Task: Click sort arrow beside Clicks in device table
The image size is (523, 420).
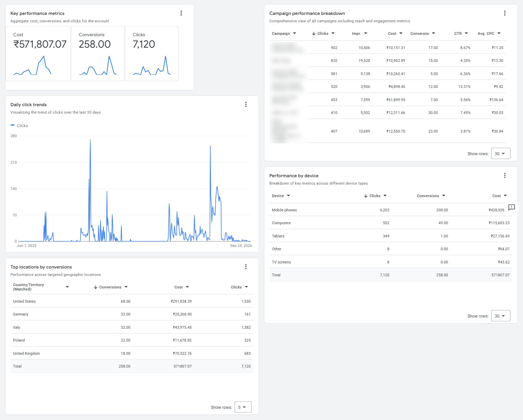Action: (366, 196)
